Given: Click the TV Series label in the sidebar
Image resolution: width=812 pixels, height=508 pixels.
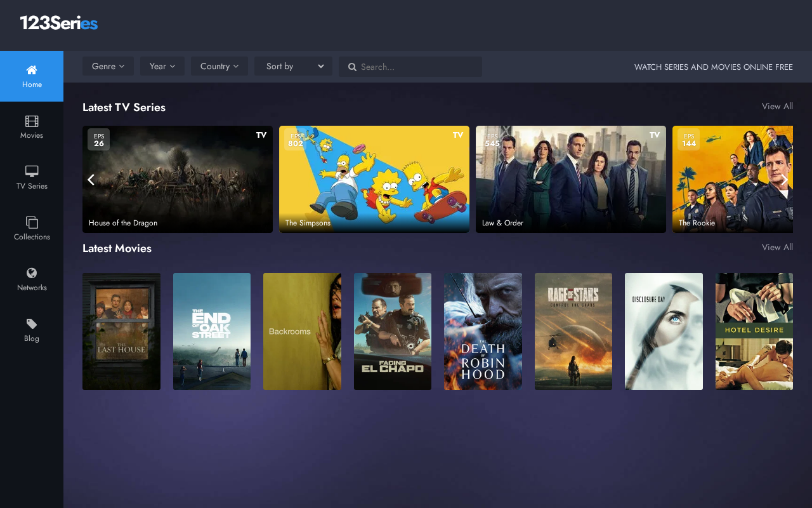Looking at the screenshot, I should [32, 186].
